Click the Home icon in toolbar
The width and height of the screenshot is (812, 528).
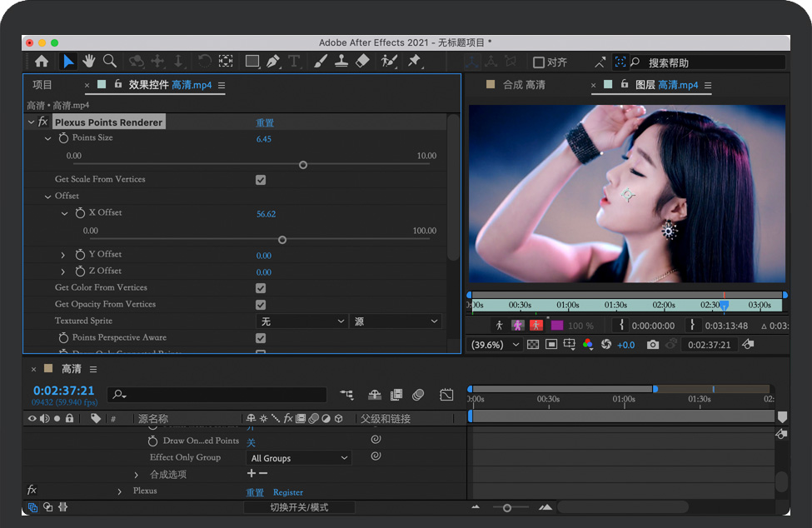pos(42,61)
